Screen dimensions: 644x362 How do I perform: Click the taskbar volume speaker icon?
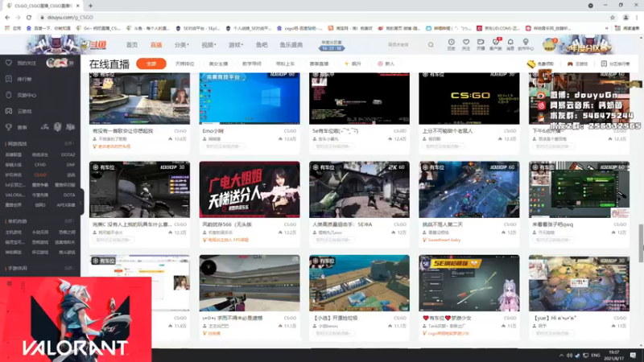[x=569, y=355]
